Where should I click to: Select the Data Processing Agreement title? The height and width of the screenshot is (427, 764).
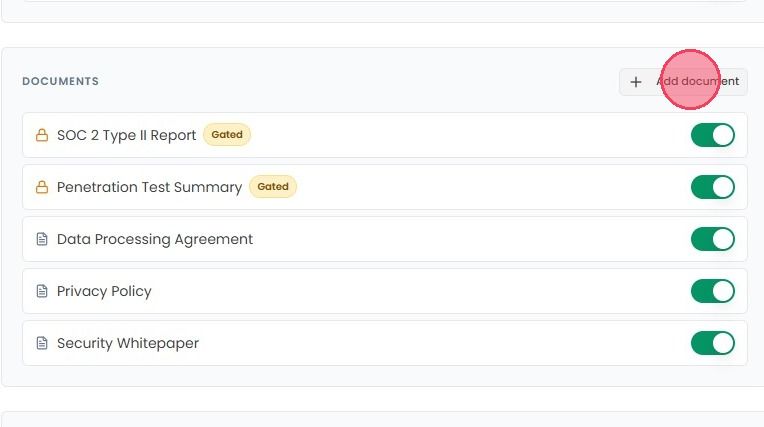tap(155, 239)
